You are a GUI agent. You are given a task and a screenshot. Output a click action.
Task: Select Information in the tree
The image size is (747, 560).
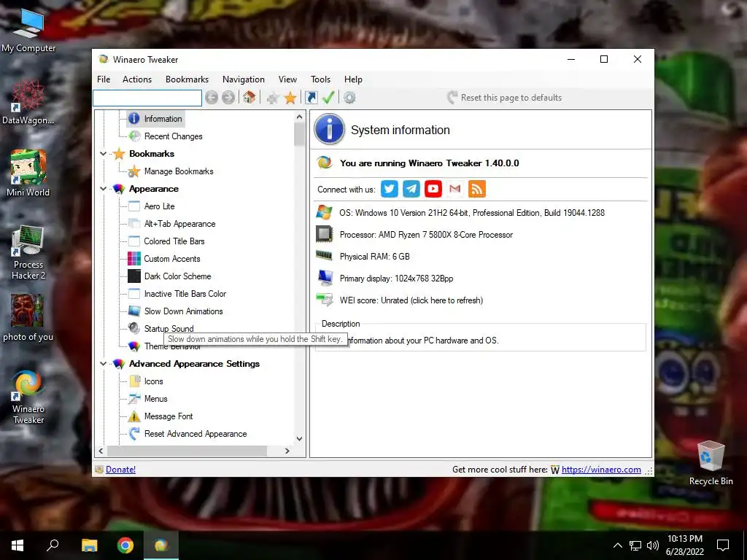click(163, 119)
